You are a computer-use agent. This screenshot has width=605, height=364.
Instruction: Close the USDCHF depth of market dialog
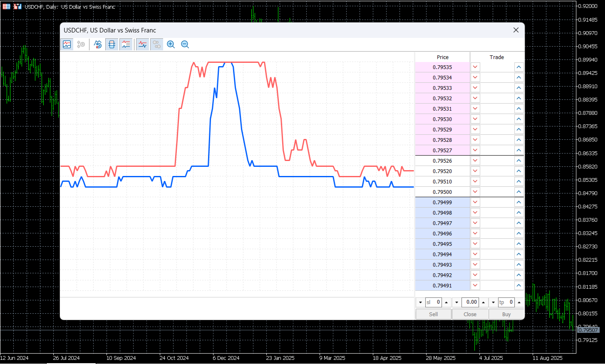(516, 30)
